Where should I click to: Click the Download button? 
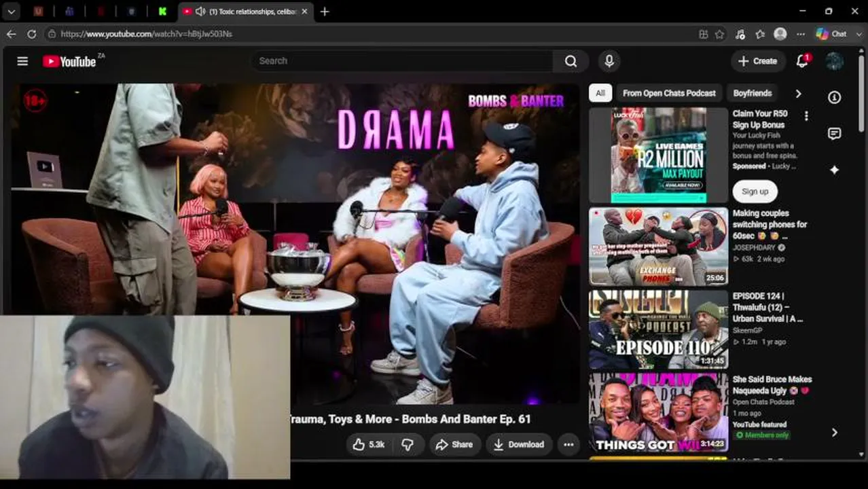(519, 444)
